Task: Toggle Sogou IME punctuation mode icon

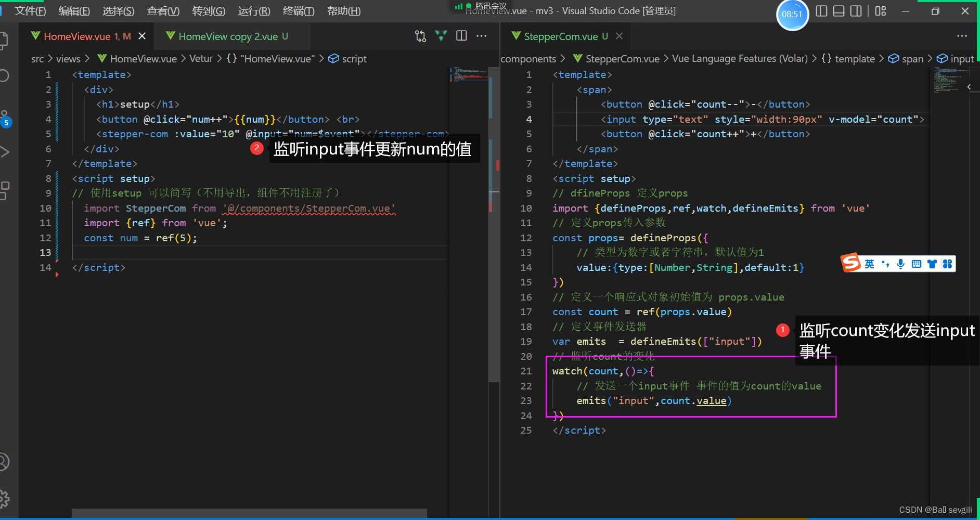Action: coord(885,264)
